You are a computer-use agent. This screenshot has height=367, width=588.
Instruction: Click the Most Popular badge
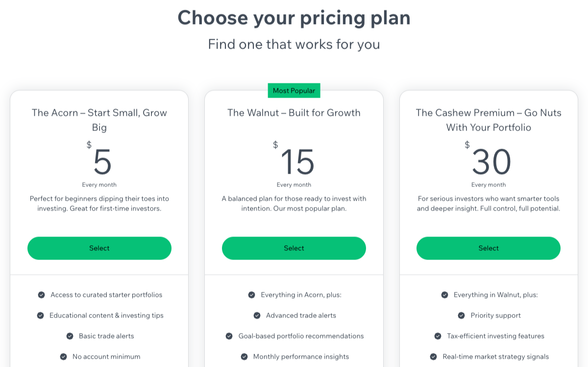coord(294,91)
